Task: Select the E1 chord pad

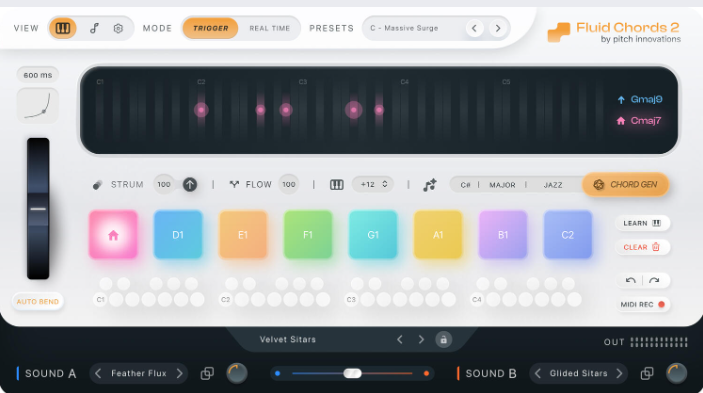Action: (x=243, y=234)
